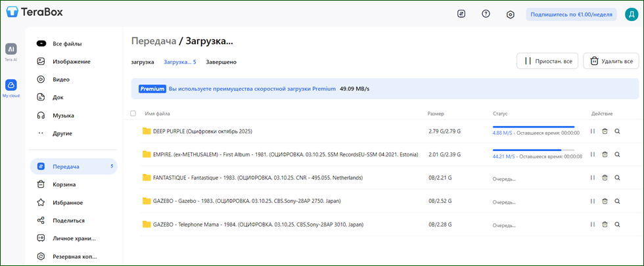The width and height of the screenshot is (644, 266).
Task: Open Док in the sidebar
Action: [74, 97]
